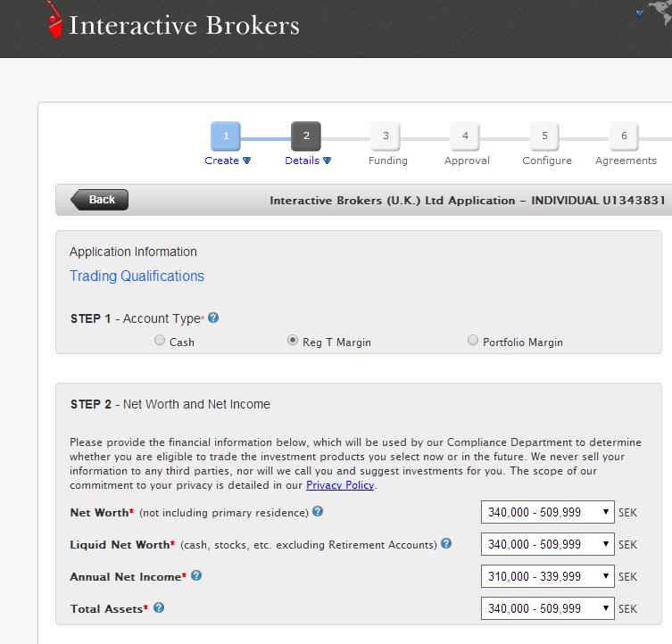Open the Total Assets range dropdown

point(548,608)
